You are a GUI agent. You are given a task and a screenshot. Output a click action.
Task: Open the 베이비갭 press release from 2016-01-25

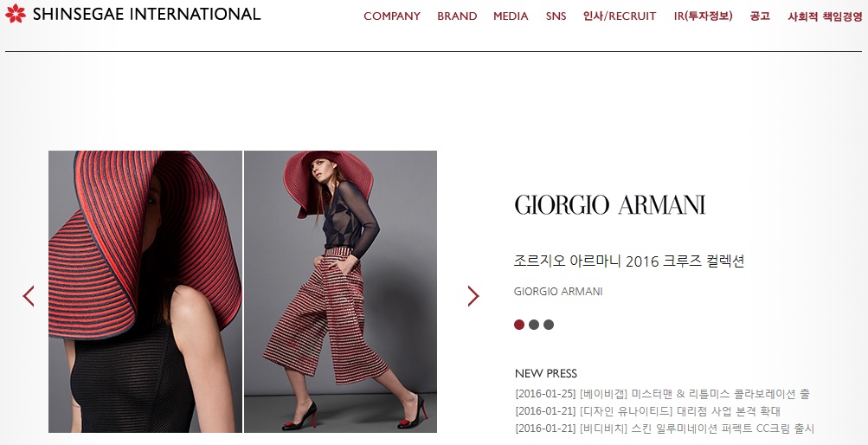click(x=663, y=394)
